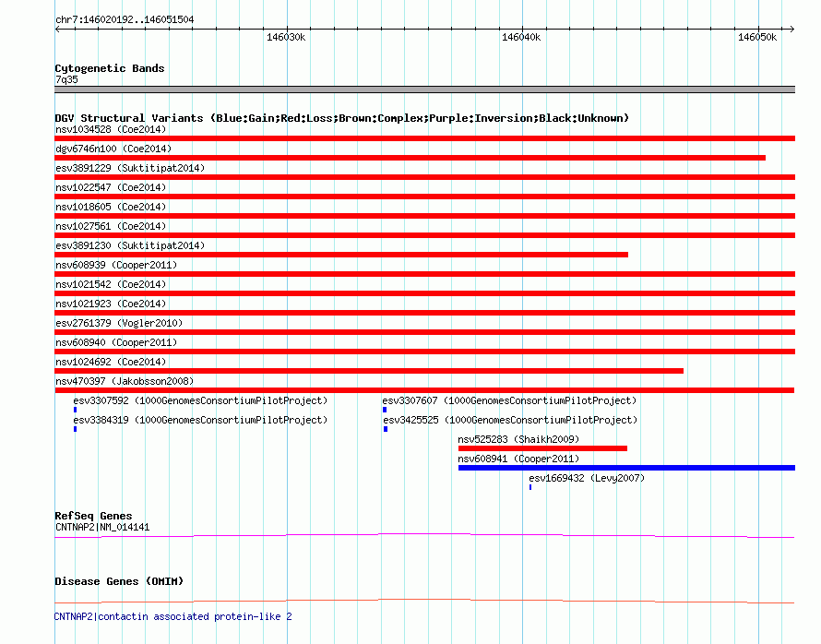Click the nsv1024692 (Coe2014) red loss bar
Image resolution: width=821 pixels, height=644 pixels.
point(369,371)
